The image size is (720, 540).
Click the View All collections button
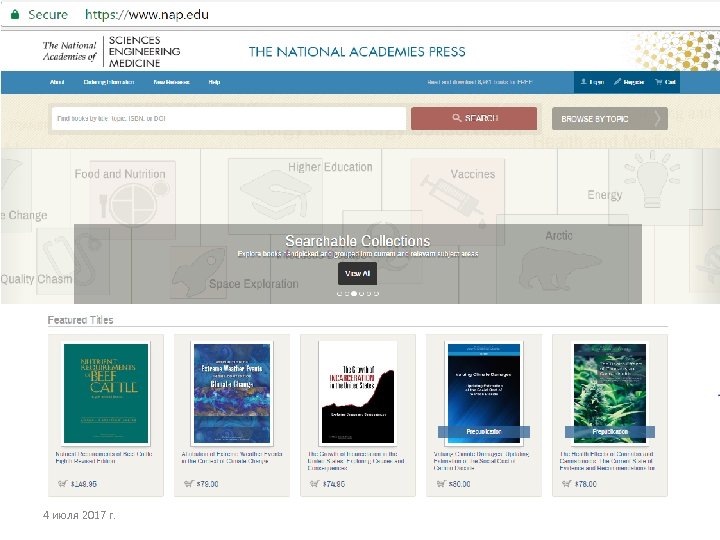pos(357,273)
